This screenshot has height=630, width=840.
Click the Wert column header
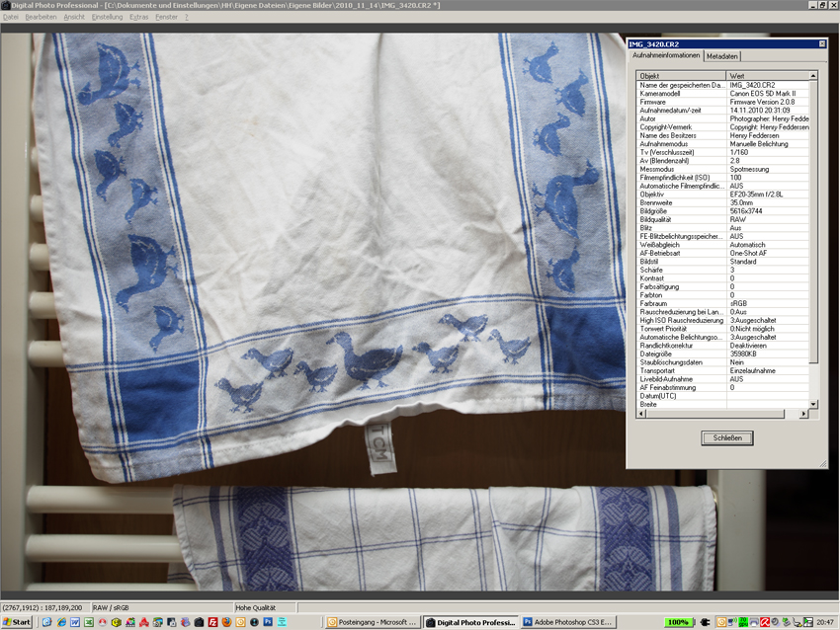[x=767, y=76]
